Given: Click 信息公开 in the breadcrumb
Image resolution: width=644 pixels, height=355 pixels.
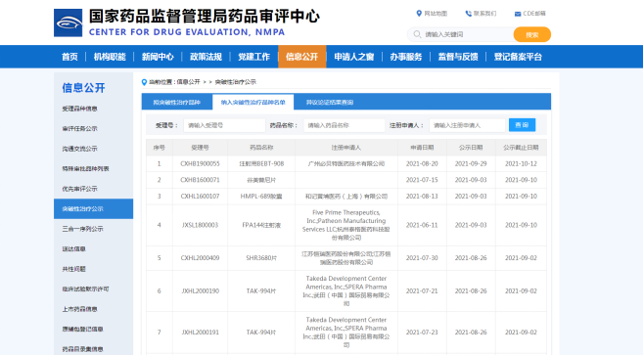Looking at the screenshot, I should (x=189, y=82).
